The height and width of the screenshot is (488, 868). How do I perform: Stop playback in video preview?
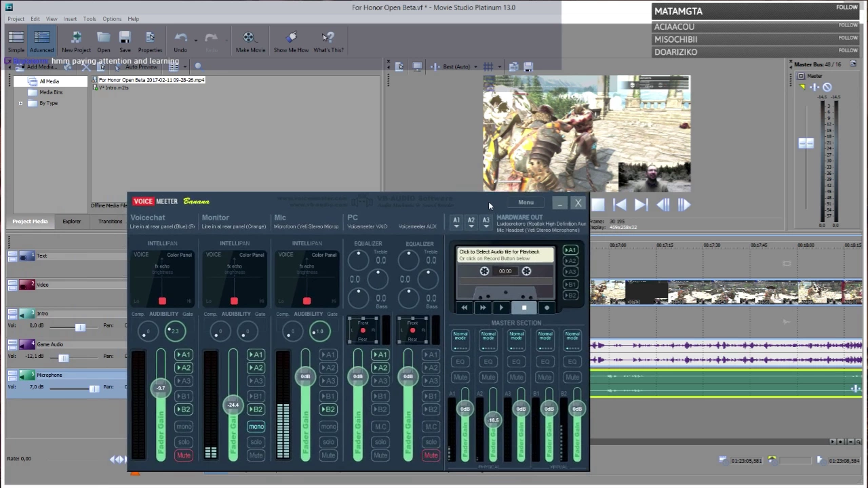pyautogui.click(x=598, y=205)
